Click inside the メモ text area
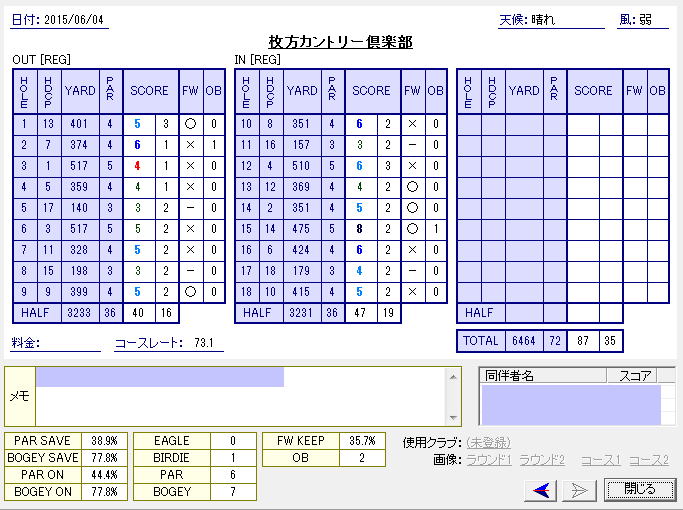This screenshot has width=683, height=510. click(241, 396)
